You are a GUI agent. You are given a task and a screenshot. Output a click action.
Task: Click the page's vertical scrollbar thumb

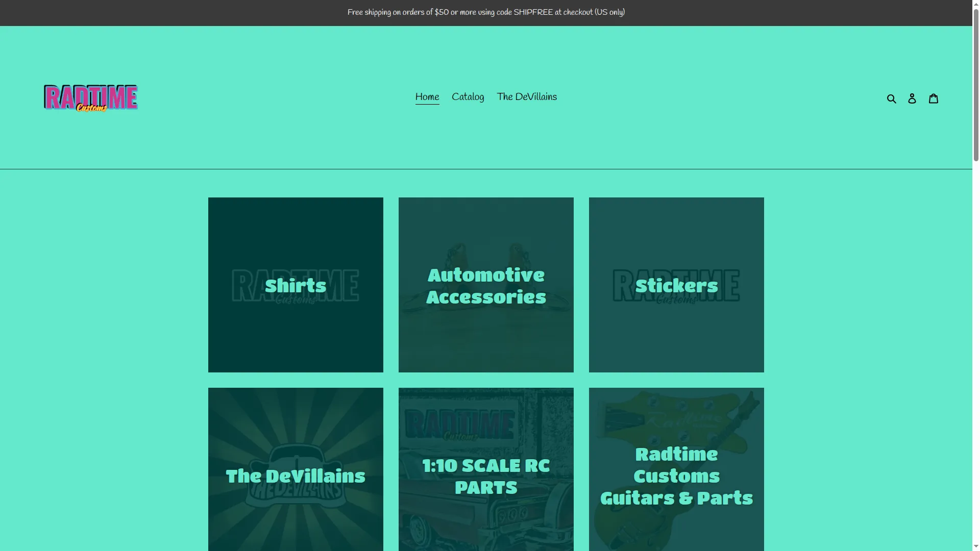[x=976, y=84]
